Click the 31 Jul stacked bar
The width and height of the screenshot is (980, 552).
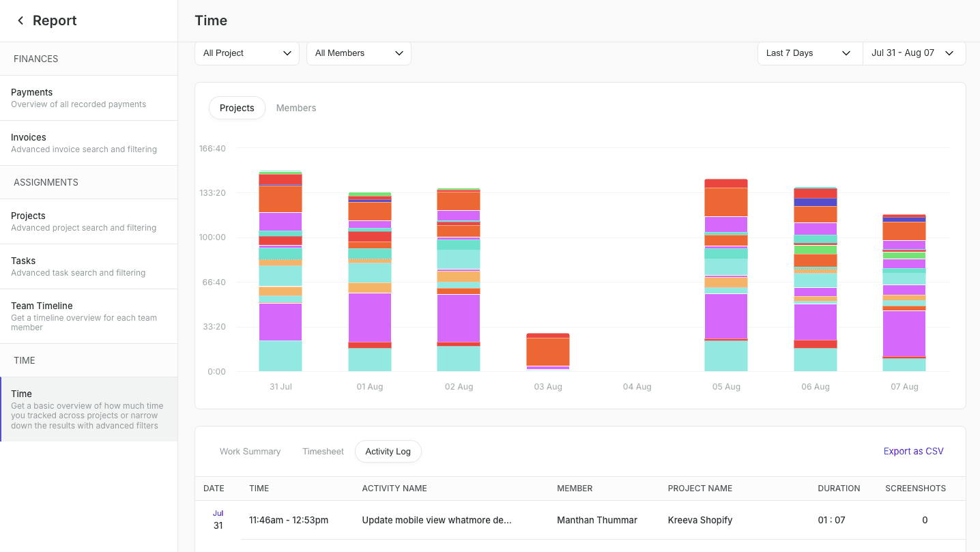[280, 271]
